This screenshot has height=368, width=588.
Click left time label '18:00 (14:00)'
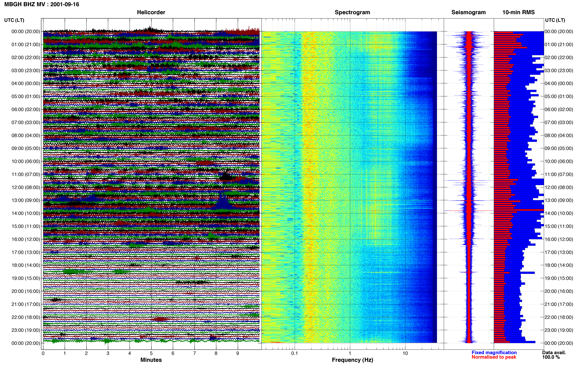(26, 265)
